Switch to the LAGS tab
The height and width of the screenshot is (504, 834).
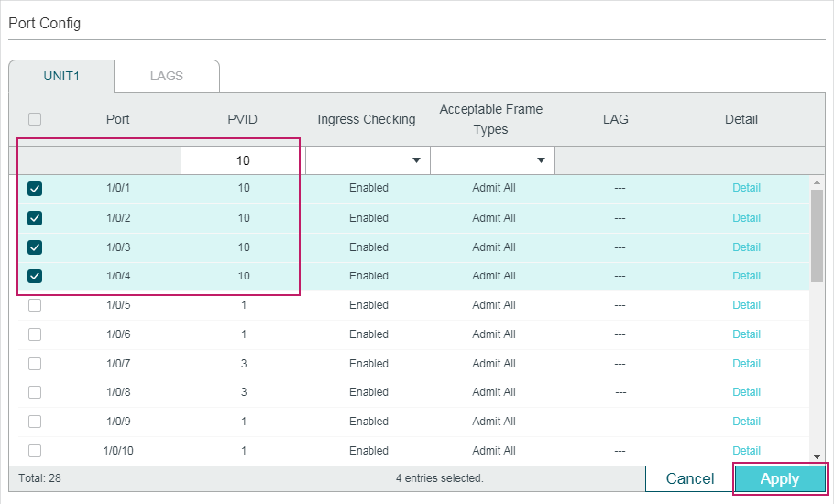coord(167,76)
